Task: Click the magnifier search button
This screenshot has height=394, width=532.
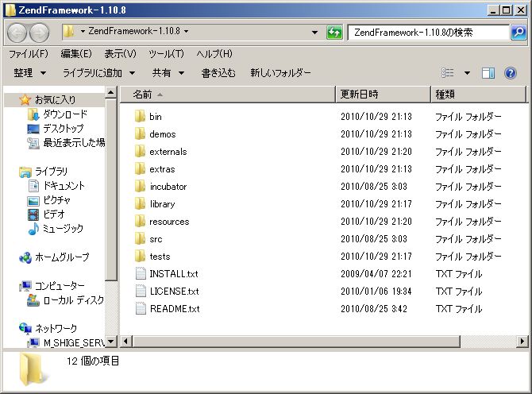Action: (x=519, y=33)
